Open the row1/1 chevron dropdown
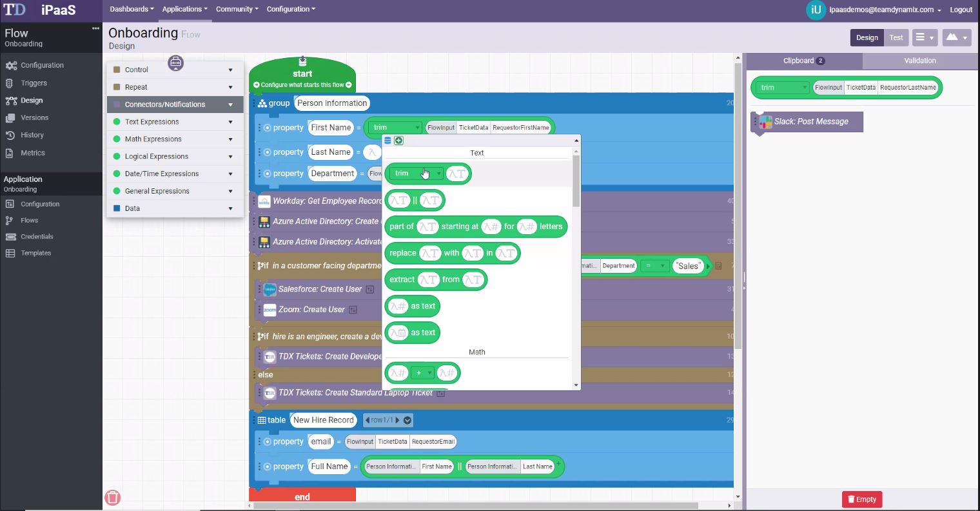Viewport: 980px width, 511px height. point(407,420)
